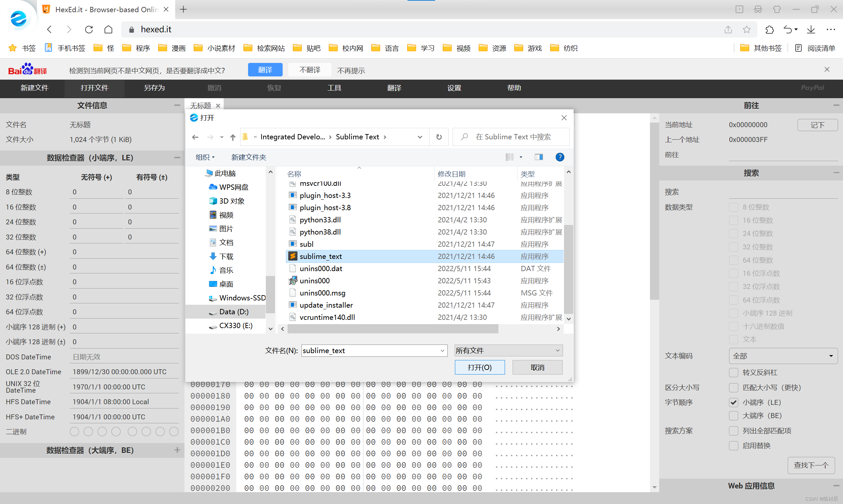
Task: Click the downloads arrow icon in toolbar
Action: 811,30
